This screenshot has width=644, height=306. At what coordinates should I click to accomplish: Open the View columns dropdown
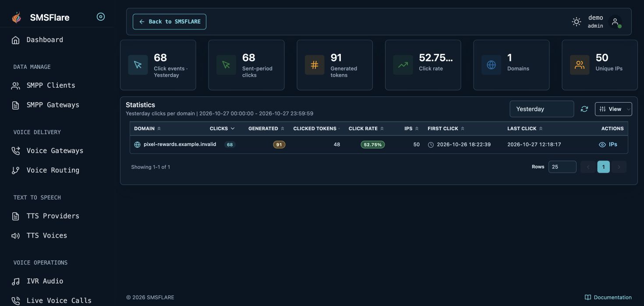613,109
